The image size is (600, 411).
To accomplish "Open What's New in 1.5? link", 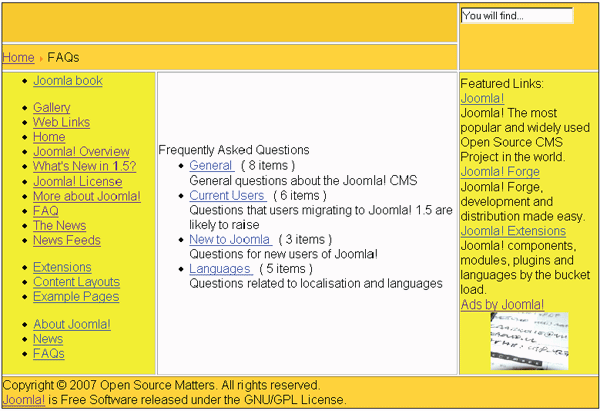I will click(85, 166).
